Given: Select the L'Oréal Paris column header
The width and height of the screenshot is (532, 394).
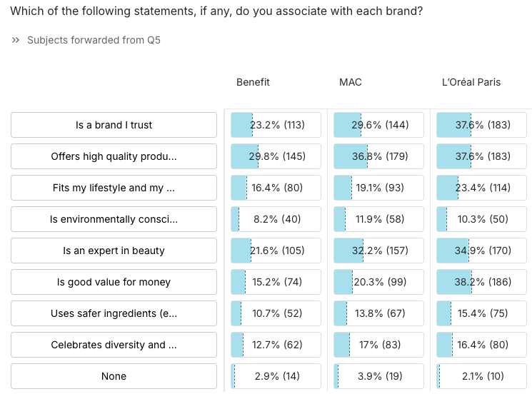Looking at the screenshot, I should 471,82.
